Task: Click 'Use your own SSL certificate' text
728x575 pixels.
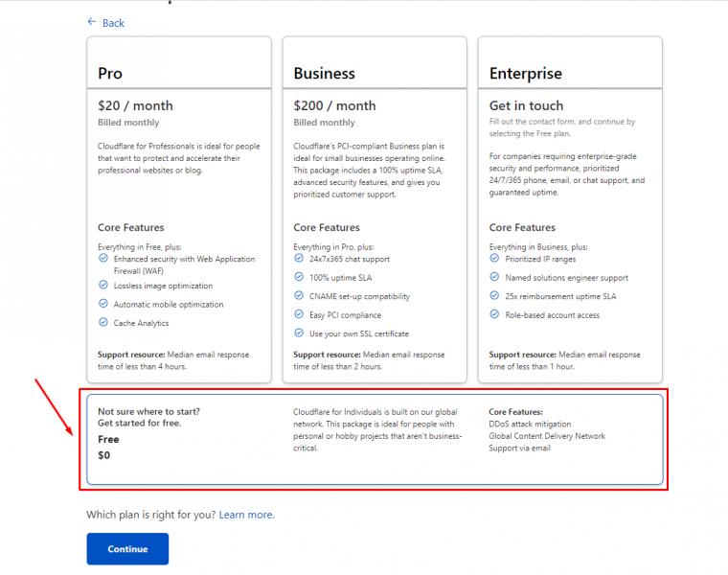Action: tap(359, 333)
